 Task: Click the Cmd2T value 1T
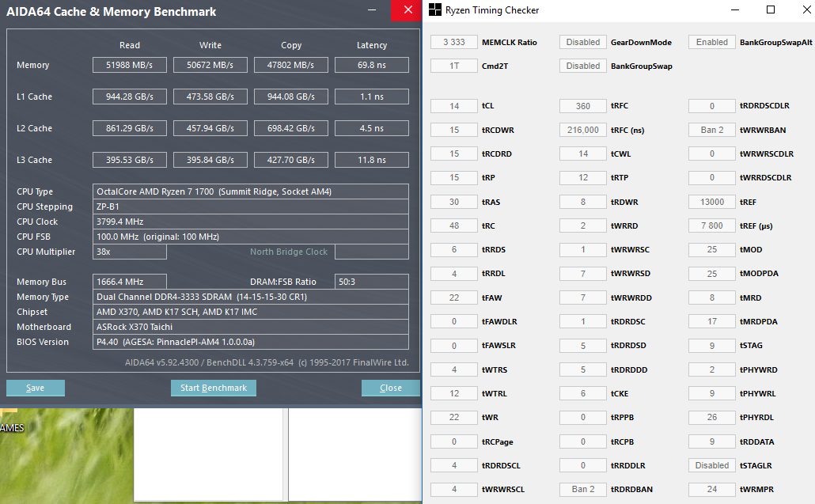[x=453, y=66]
